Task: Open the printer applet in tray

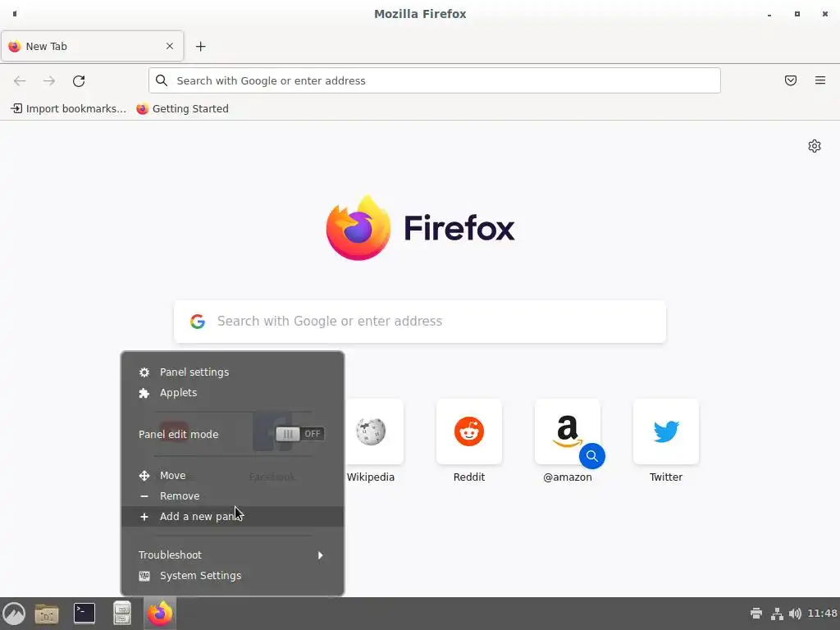Action: click(756, 614)
